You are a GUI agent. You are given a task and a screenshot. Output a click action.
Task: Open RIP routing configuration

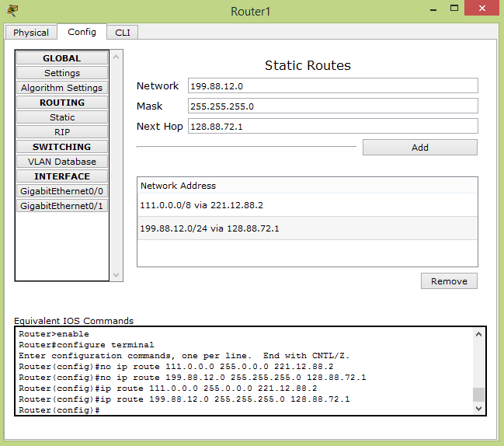pyautogui.click(x=62, y=132)
